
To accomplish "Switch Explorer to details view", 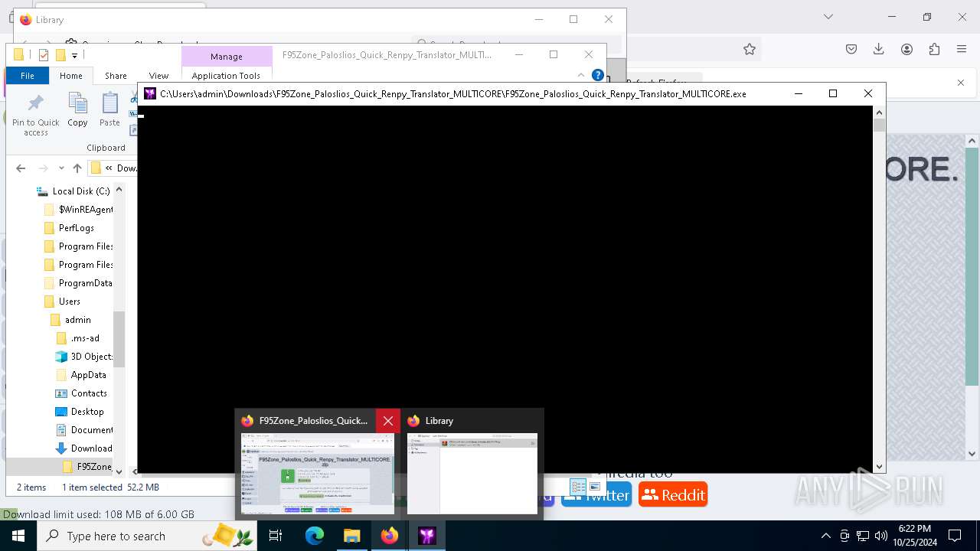I will pyautogui.click(x=579, y=487).
